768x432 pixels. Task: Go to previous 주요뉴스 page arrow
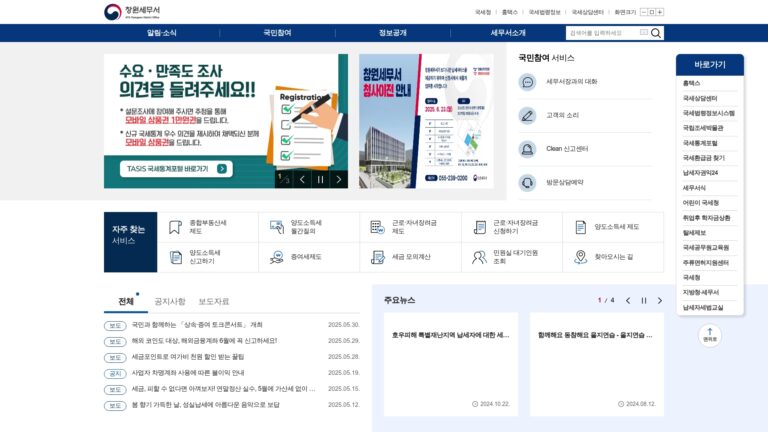pos(628,301)
